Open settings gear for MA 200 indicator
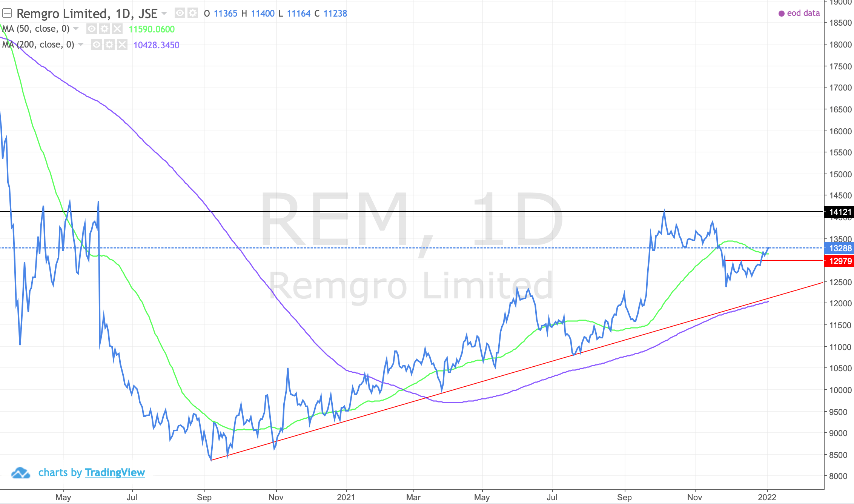 109,45
